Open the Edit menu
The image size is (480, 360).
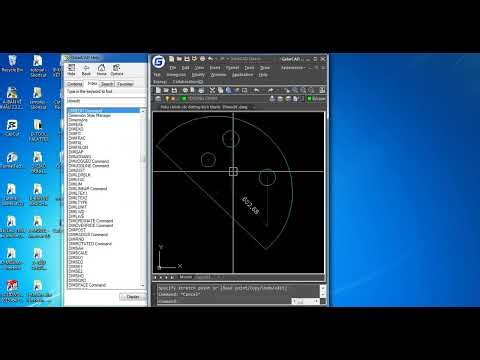coord(185,68)
